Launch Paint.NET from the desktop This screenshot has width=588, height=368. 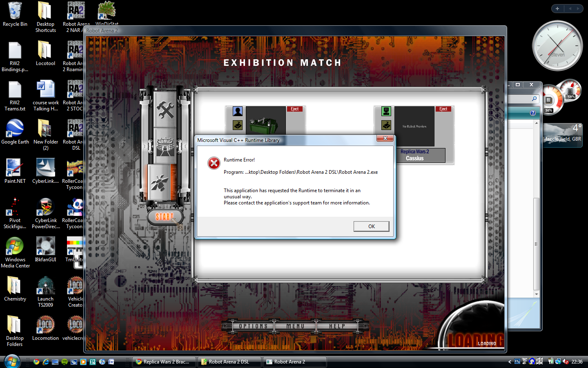(15, 171)
